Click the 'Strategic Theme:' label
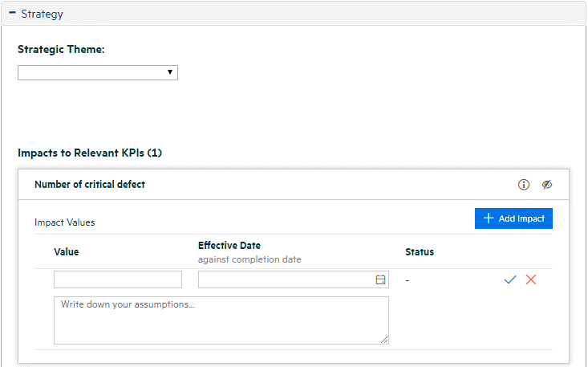This screenshot has height=367, width=588. point(61,50)
